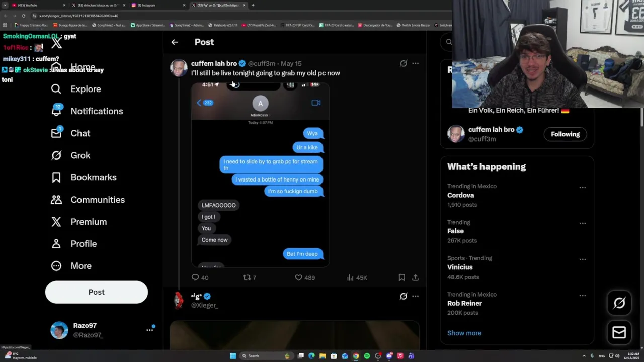Screen dimensions: 644x362
Task: Open Discord from the taskbar
Action: click(389, 356)
